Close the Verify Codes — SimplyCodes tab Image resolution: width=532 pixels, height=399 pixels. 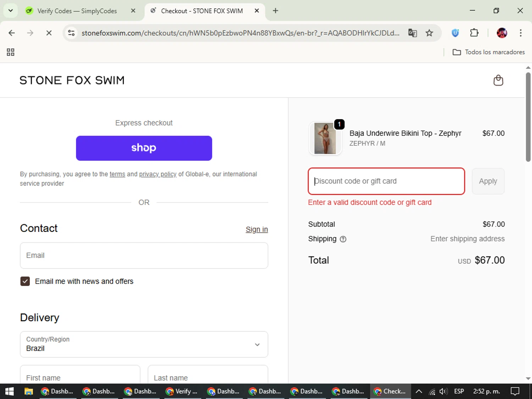[133, 11]
